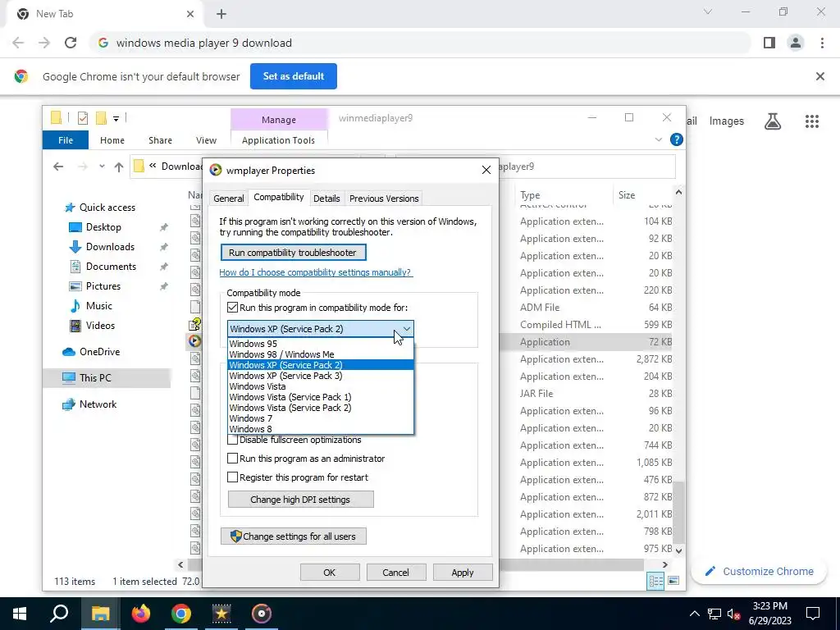This screenshot has width=840, height=630.
Task: Show hidden system tray icons chevron
Action: coord(694,614)
